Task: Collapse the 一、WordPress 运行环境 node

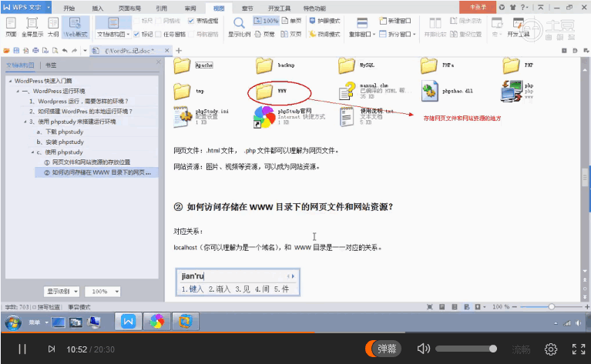Action: coord(18,91)
